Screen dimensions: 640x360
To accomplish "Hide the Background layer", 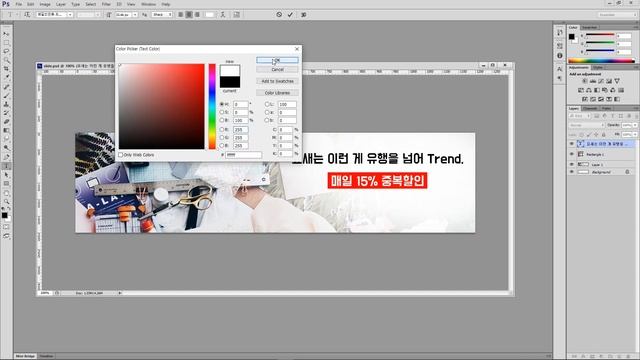I will pos(571,172).
